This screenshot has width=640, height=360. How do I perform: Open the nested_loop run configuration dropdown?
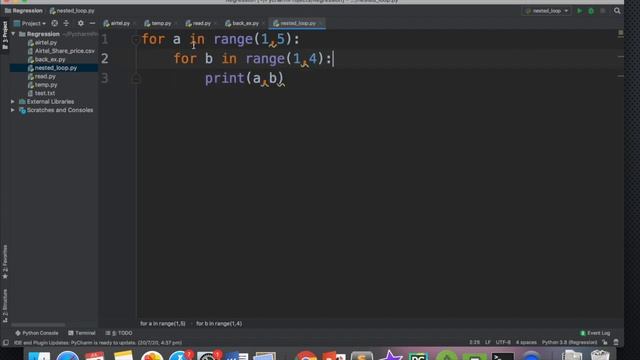coord(547,11)
